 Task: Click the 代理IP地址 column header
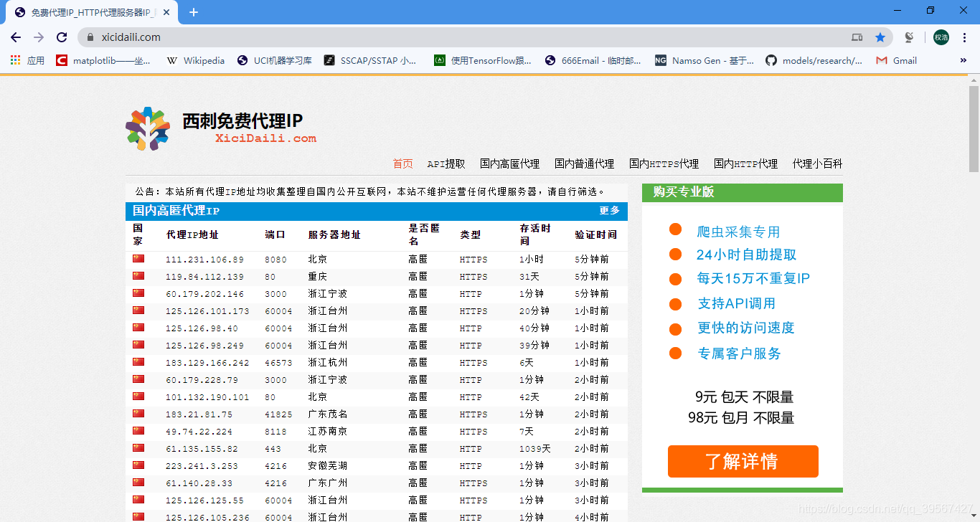pos(192,234)
